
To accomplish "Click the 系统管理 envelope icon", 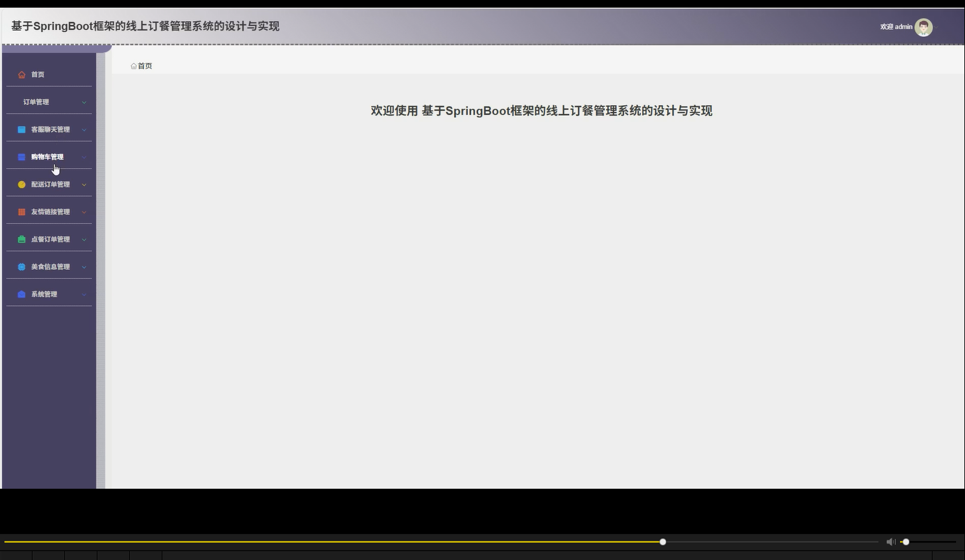I will point(21,293).
